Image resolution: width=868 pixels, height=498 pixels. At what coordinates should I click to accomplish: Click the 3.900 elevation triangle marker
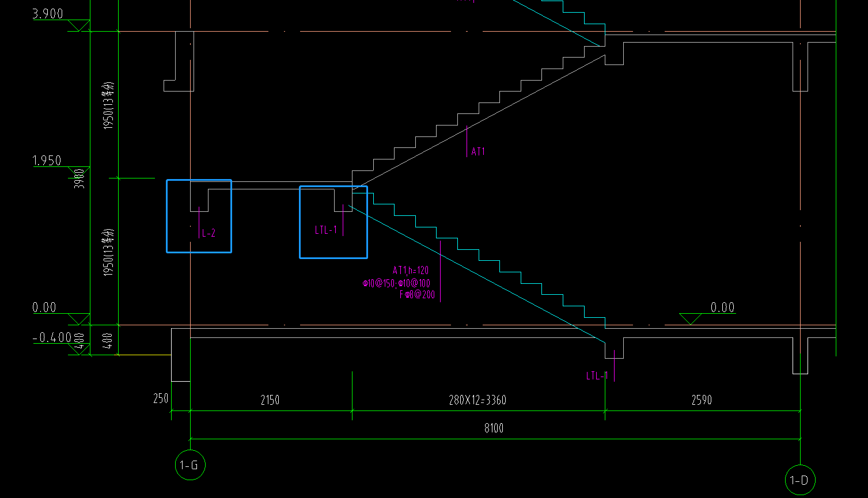coord(78,25)
